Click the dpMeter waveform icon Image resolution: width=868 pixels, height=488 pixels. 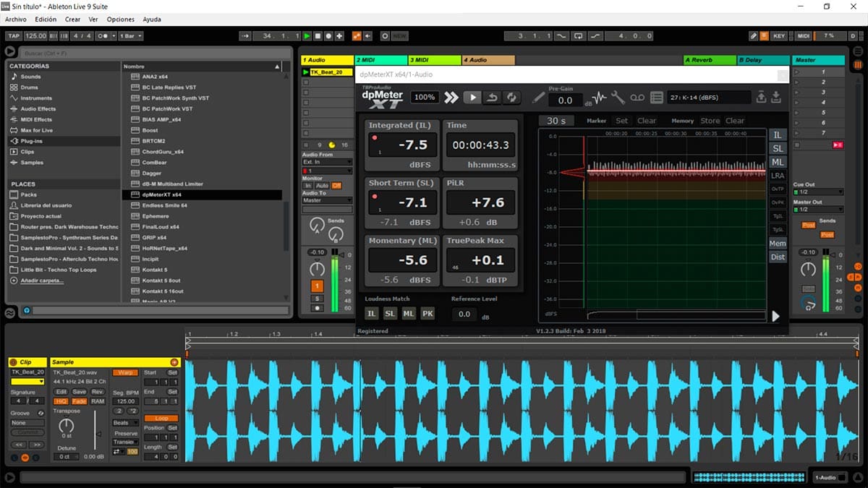pos(600,98)
